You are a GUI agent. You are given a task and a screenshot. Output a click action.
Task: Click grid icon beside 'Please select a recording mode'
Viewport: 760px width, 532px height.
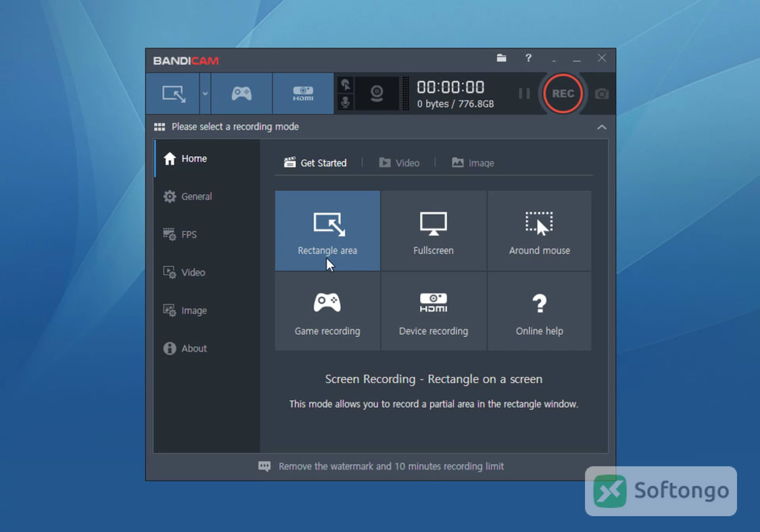[x=160, y=127]
